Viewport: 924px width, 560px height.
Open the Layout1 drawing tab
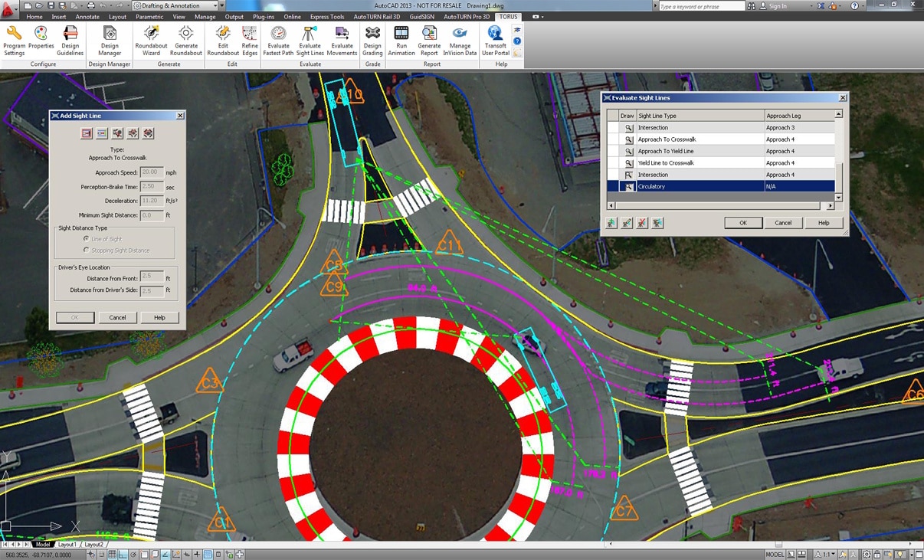click(x=67, y=545)
